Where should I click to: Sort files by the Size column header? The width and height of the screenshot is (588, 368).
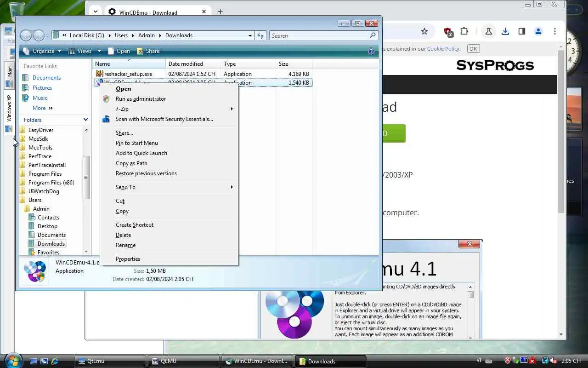point(294,64)
